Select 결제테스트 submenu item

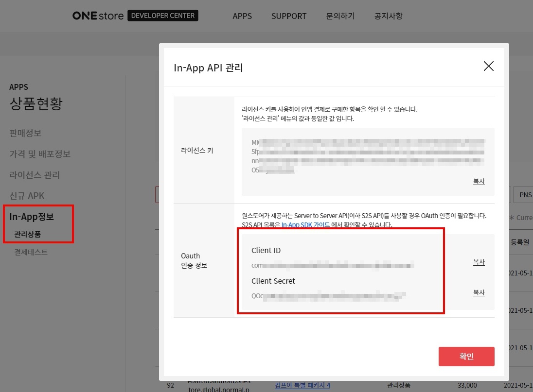point(31,252)
